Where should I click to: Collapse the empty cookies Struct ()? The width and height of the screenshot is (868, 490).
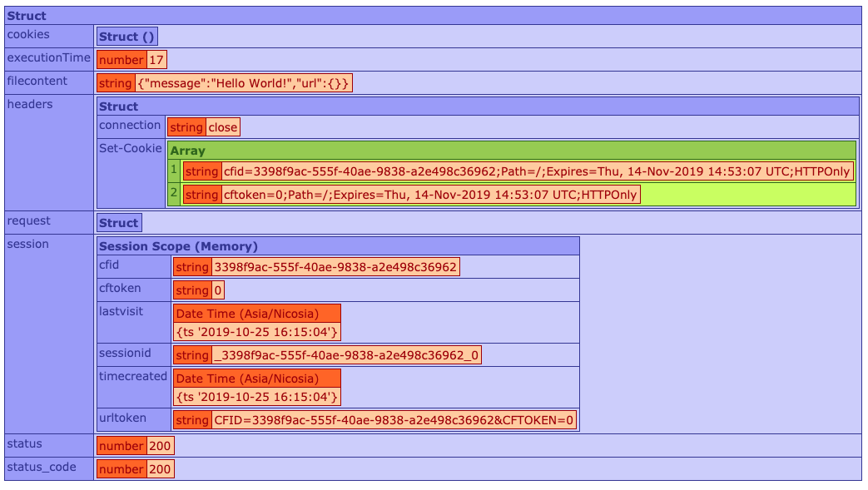coord(126,36)
